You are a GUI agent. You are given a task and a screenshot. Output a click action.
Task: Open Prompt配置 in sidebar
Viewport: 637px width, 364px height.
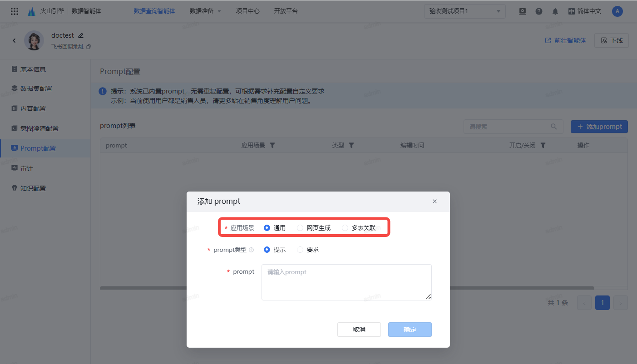[45, 148]
